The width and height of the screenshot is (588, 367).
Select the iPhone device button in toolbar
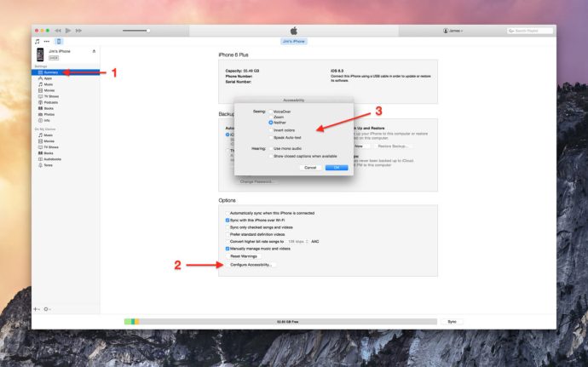point(59,41)
